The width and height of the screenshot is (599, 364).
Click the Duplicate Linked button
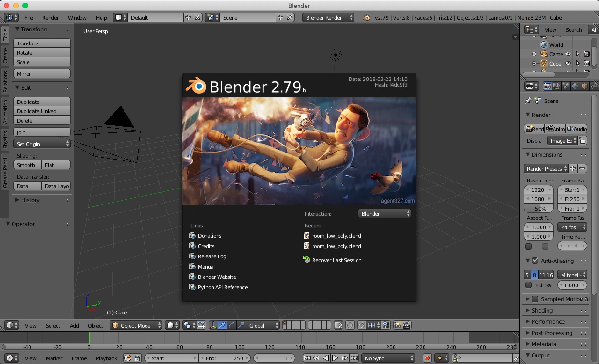click(x=42, y=111)
